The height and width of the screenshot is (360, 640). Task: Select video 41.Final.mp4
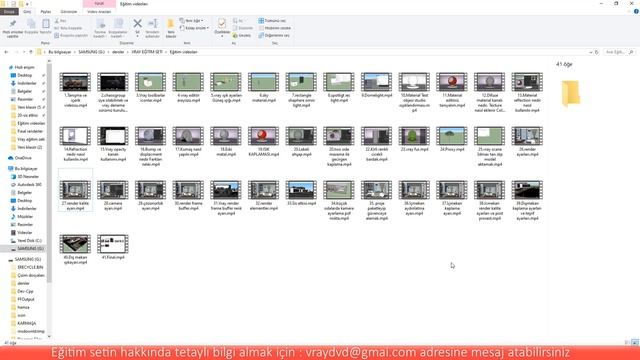click(113, 247)
